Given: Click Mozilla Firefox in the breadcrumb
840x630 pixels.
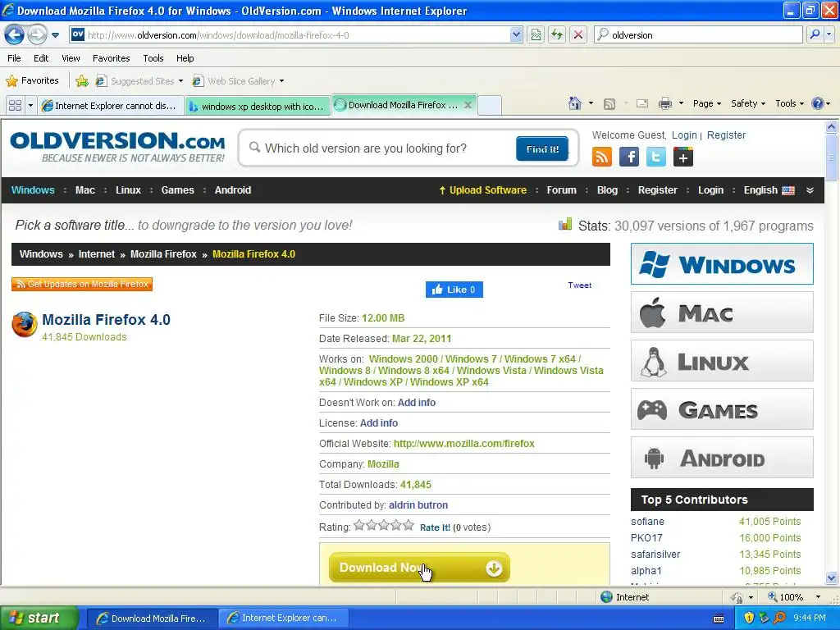Looking at the screenshot, I should tap(163, 254).
